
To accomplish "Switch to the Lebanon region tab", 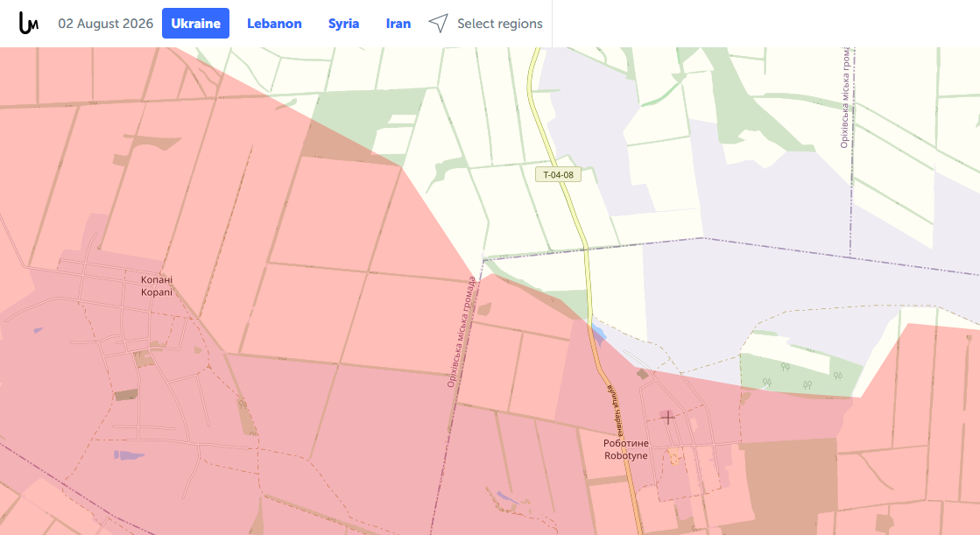I will click(274, 23).
